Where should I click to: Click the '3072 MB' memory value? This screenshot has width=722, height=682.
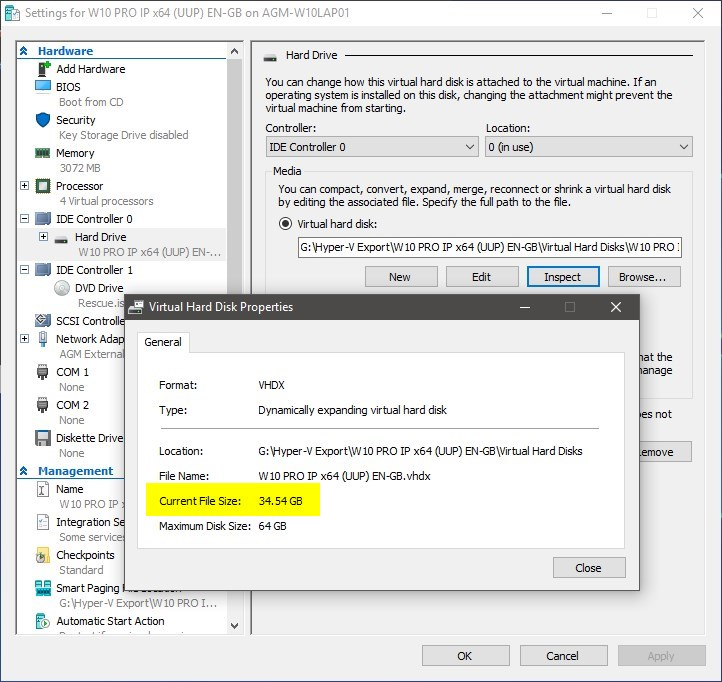click(x=80, y=168)
